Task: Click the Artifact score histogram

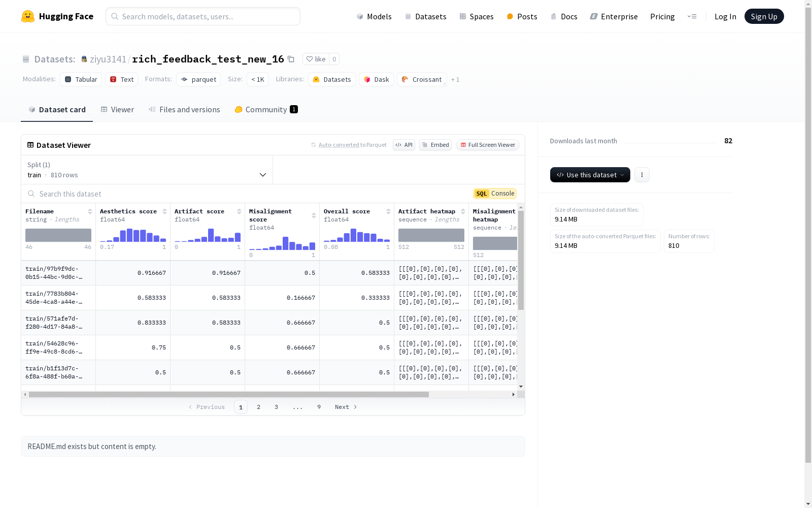Action: [x=208, y=235]
